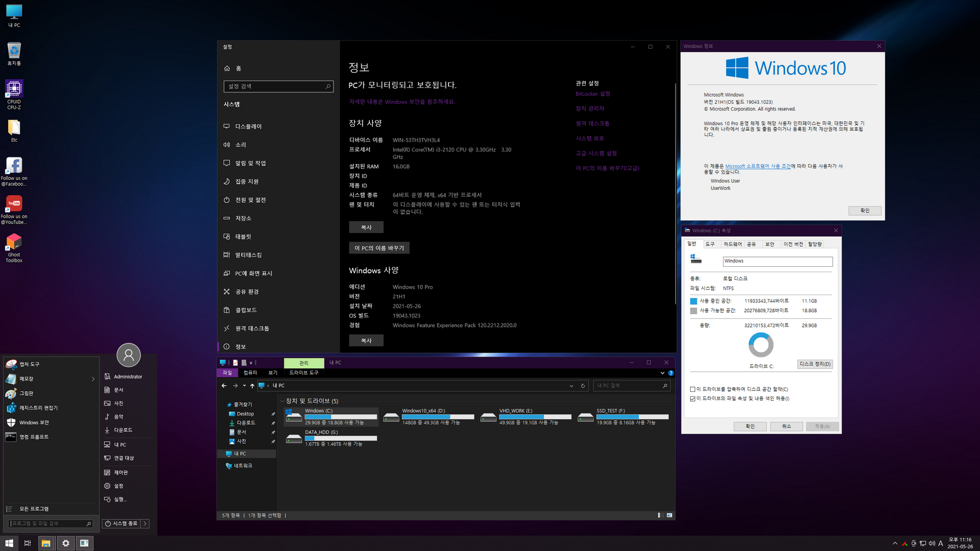Select 저장소 in Settings sidebar
Screen dimensions: 980x551
tap(279, 218)
